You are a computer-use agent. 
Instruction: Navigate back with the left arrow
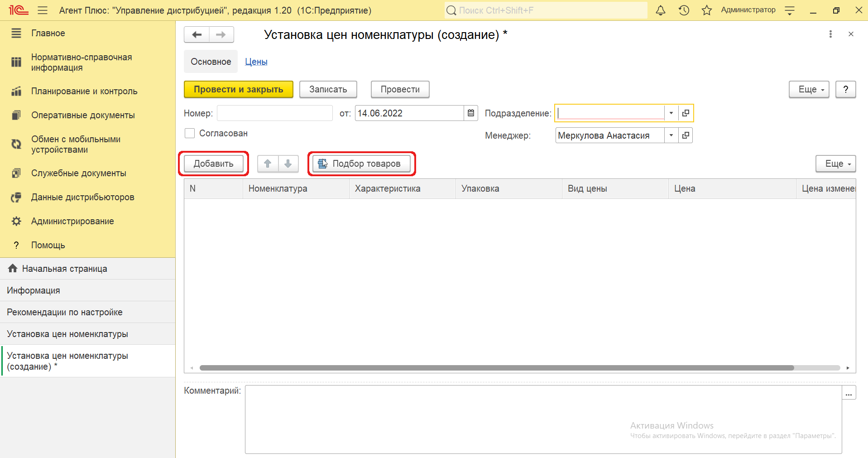click(197, 35)
